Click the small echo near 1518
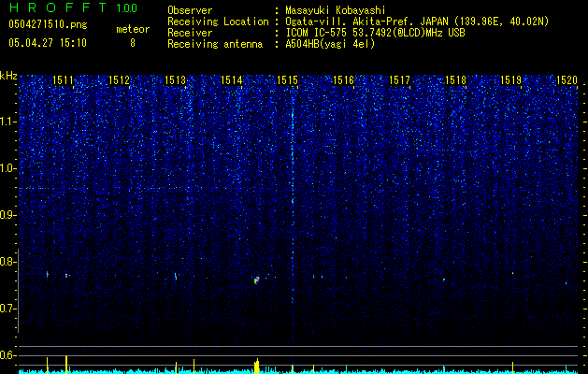 444,280
